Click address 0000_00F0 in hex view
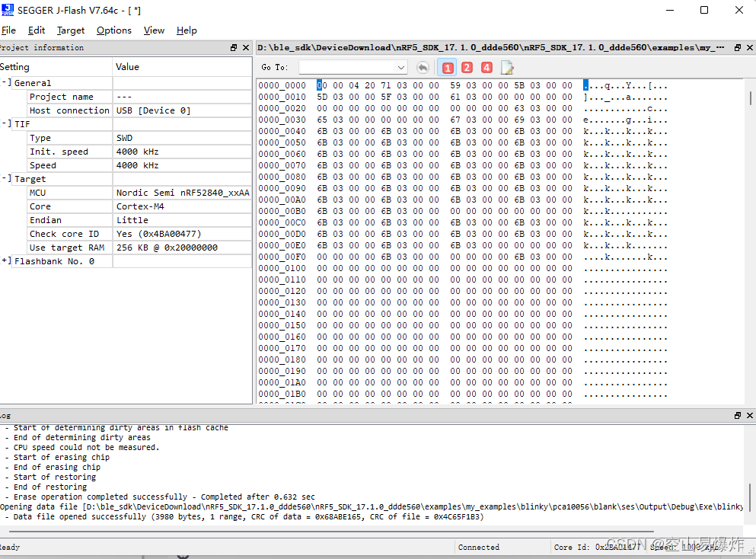Viewport: 756px width, 559px height. coord(282,257)
